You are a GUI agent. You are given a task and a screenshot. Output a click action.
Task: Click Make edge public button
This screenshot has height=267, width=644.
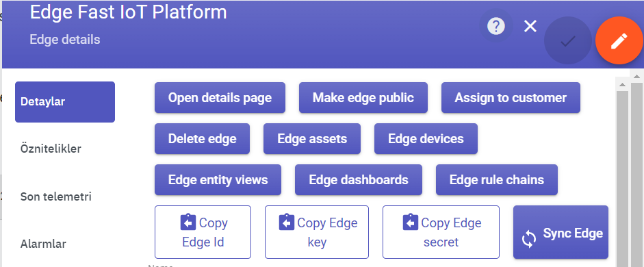point(363,98)
